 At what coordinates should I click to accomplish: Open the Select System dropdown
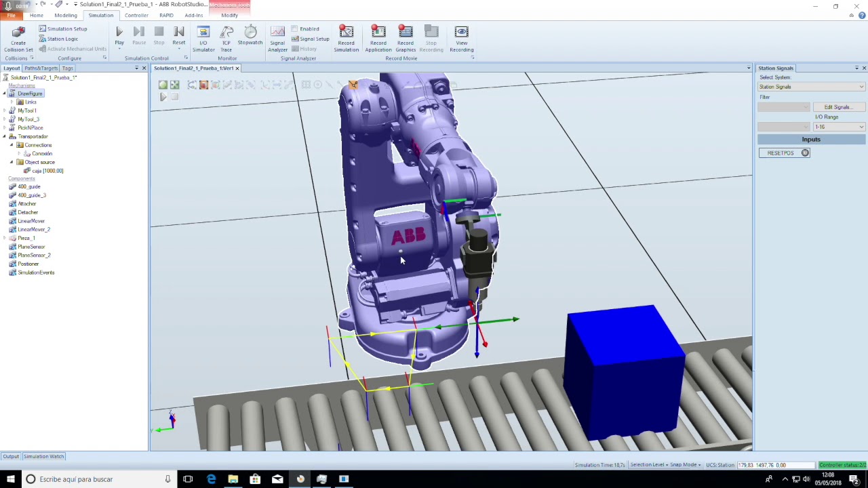coord(812,87)
